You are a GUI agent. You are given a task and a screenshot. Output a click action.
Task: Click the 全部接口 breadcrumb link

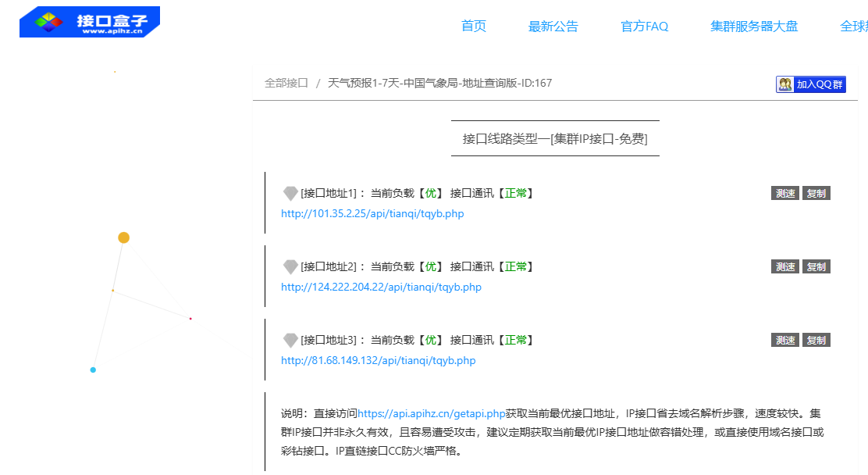[x=286, y=83]
